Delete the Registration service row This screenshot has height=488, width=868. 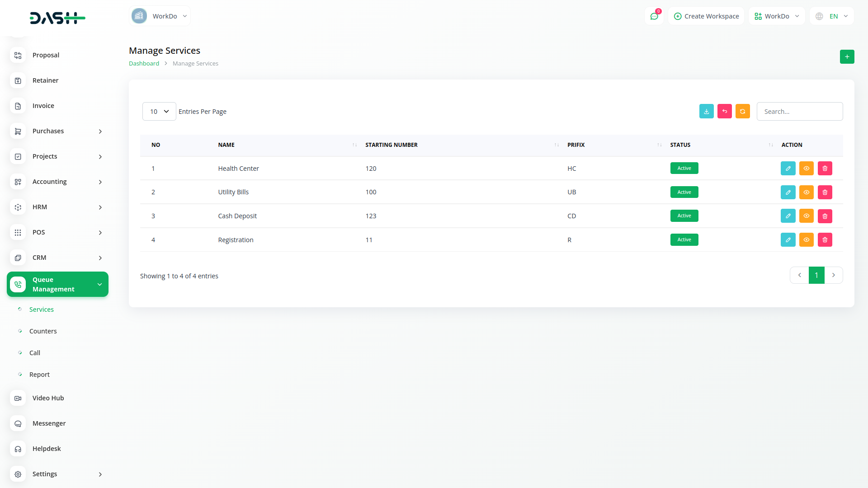(825, 239)
